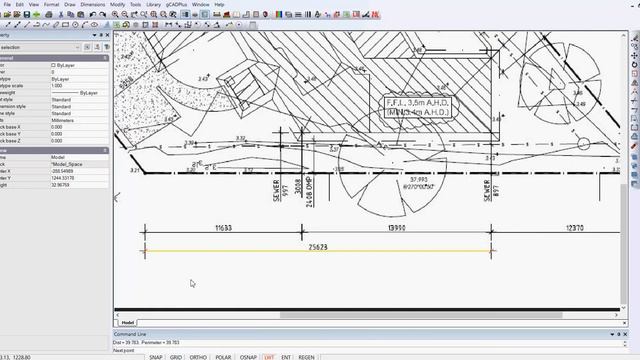Image resolution: width=640 pixels, height=360 pixels.
Task: Collapse the General section in Property panel
Action: point(105,58)
